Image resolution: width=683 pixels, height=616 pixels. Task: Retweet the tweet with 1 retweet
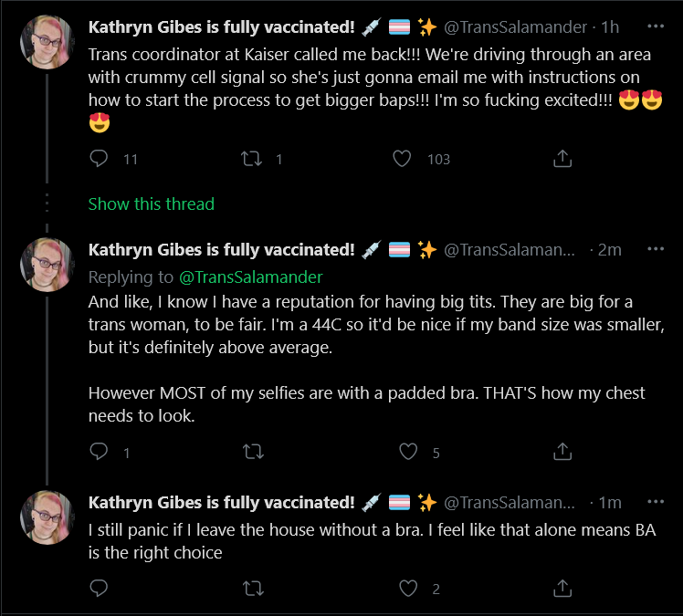252,159
